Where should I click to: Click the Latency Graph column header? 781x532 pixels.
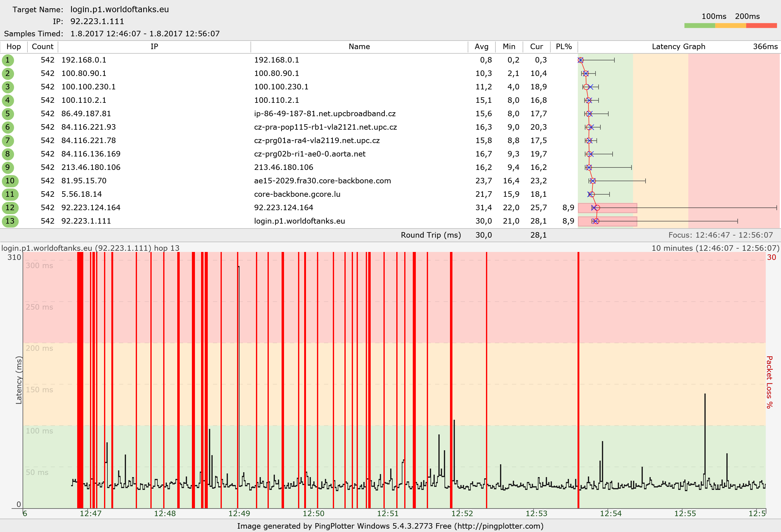(x=678, y=47)
